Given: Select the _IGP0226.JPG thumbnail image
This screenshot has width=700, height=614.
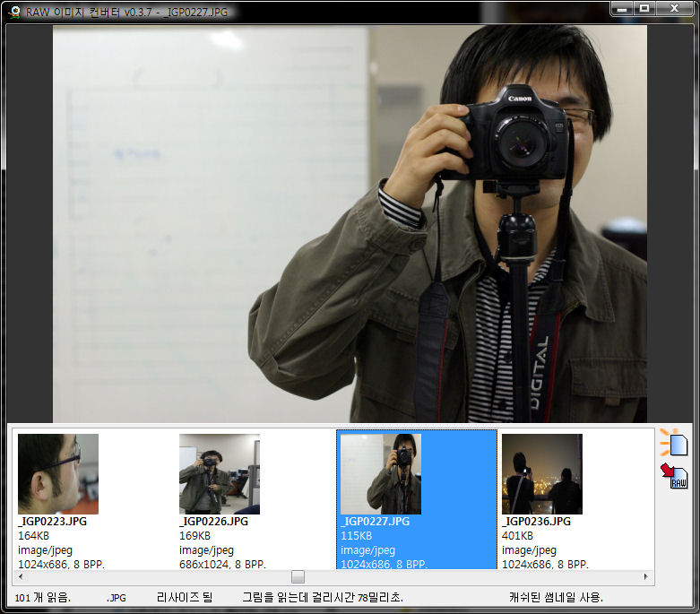Looking at the screenshot, I should point(220,474).
